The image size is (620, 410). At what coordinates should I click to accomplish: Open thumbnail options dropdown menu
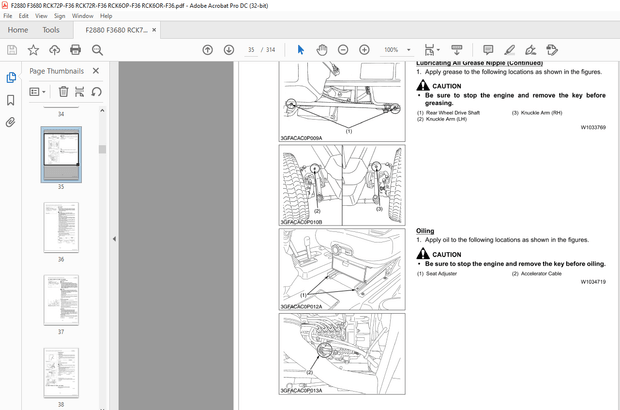(38, 91)
